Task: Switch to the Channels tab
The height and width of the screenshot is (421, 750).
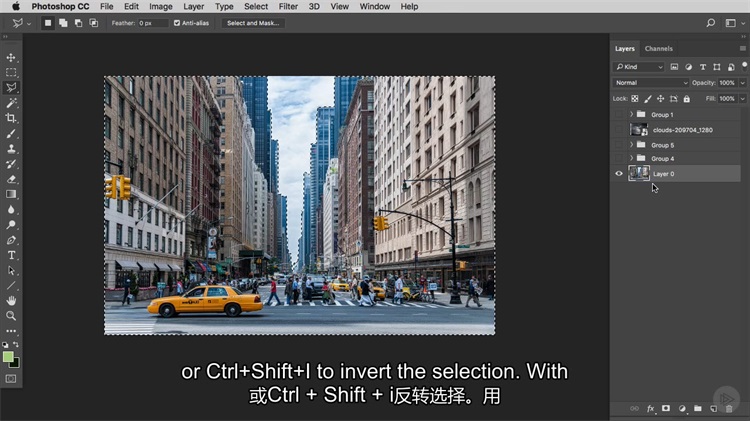Action: point(658,48)
